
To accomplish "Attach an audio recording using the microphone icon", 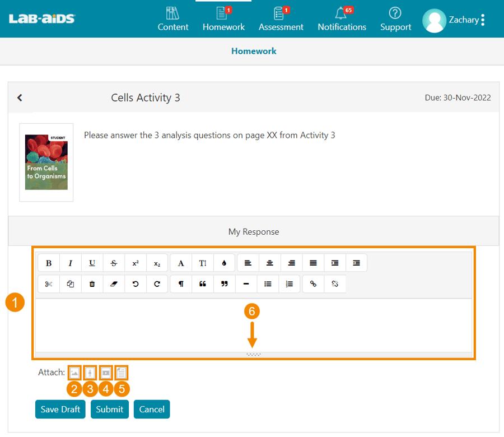I will 90,372.
